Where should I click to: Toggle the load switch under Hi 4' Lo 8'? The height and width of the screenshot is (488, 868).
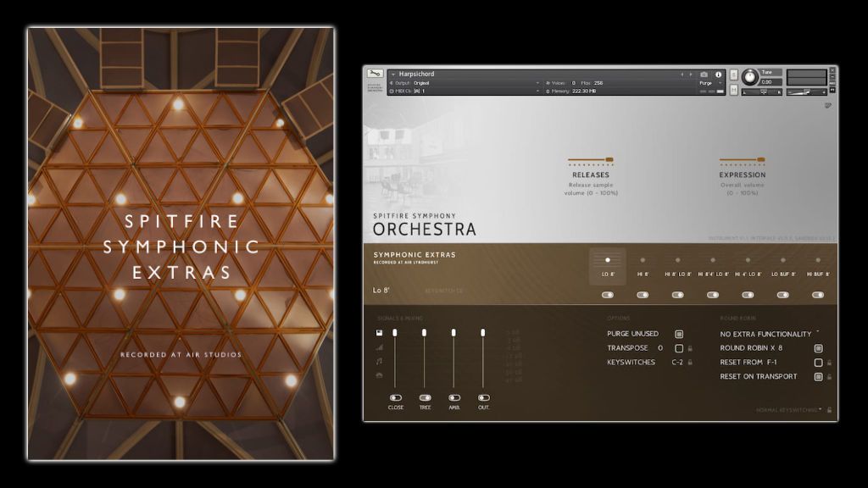pyautogui.click(x=748, y=295)
